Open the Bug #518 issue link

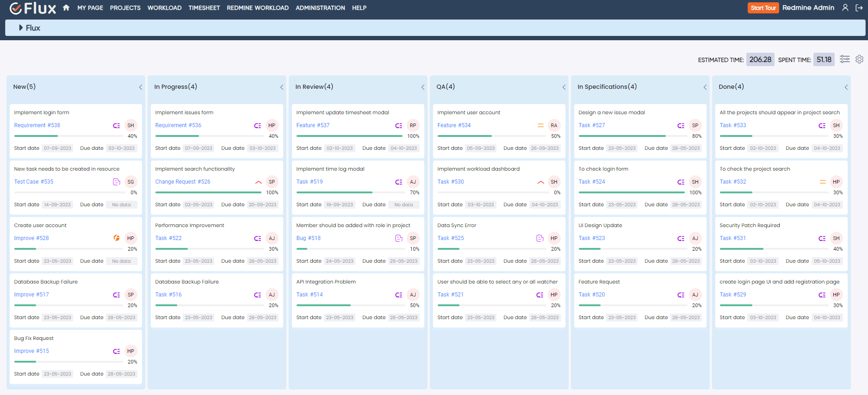click(308, 238)
